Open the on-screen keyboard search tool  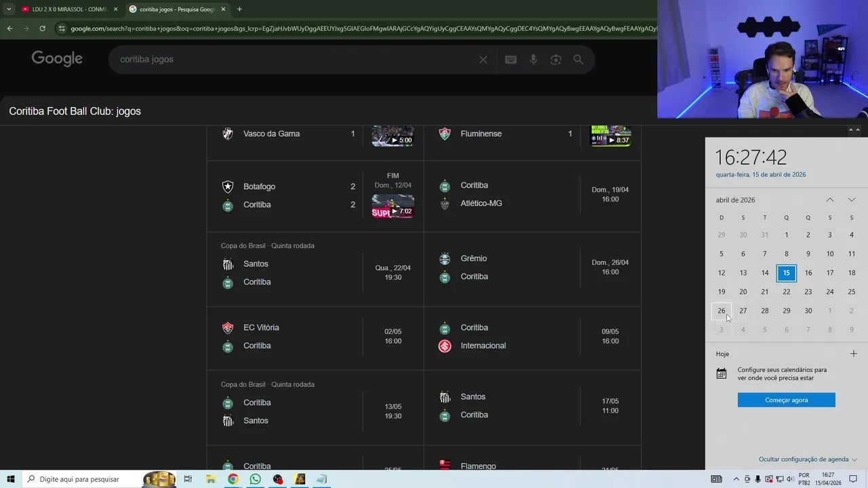[x=511, y=60]
